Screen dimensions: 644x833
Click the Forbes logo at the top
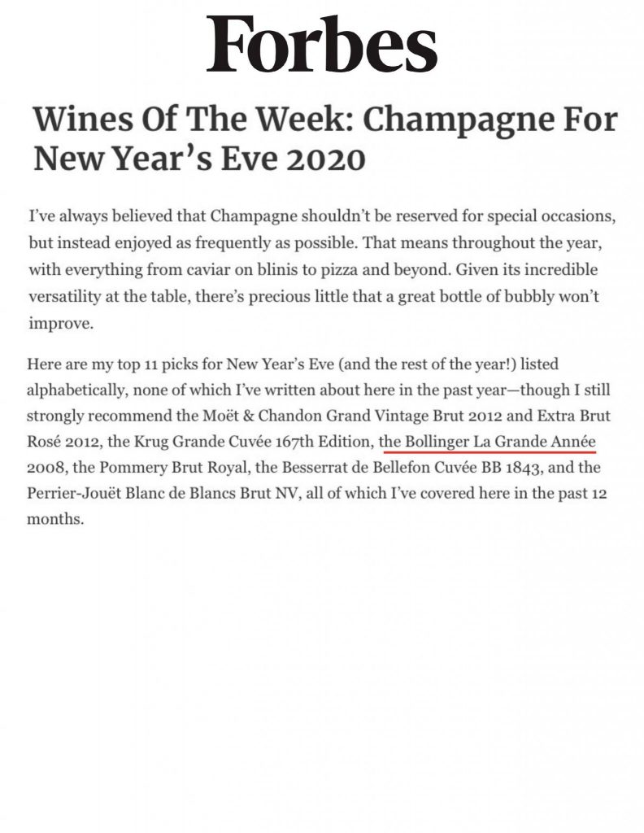tap(322, 44)
